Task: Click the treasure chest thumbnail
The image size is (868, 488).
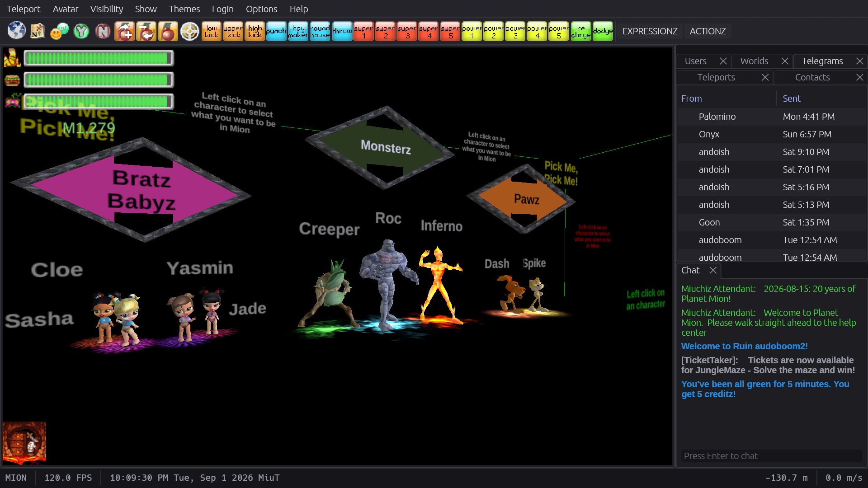Action: 24,442
